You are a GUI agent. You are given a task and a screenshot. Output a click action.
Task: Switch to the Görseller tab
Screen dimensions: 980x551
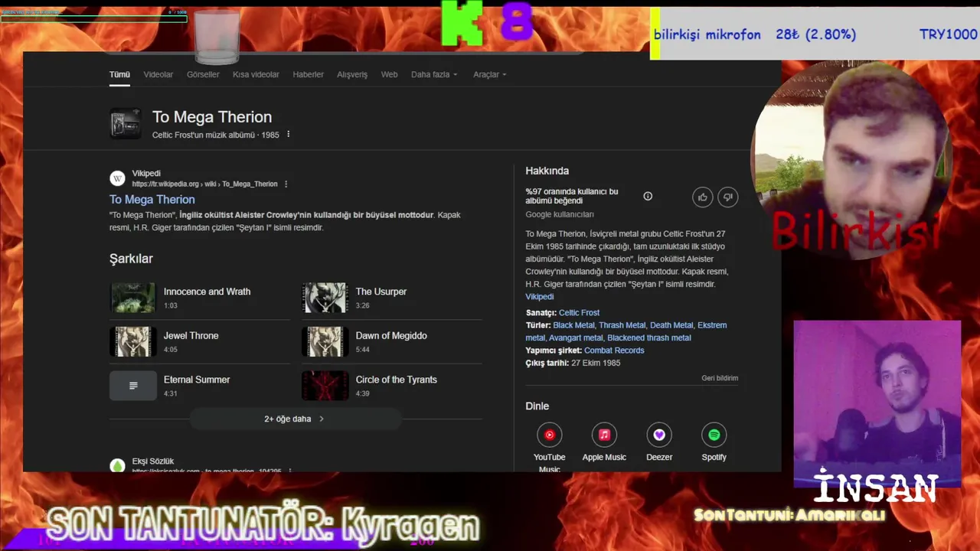203,74
